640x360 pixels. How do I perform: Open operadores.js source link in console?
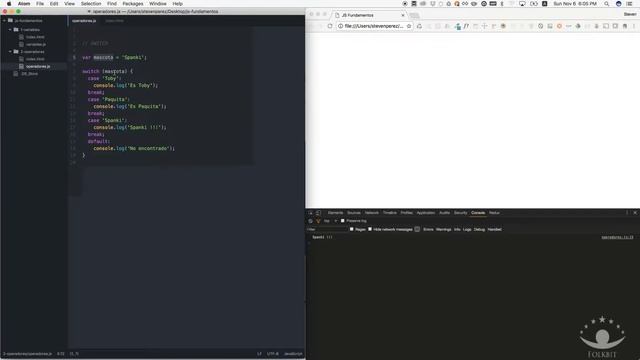pyautogui.click(x=617, y=237)
